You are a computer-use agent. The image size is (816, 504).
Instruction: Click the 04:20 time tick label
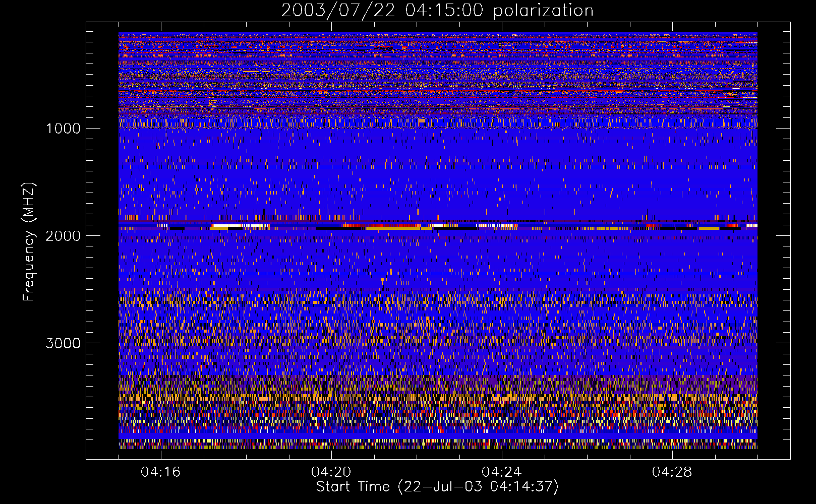click(331, 472)
